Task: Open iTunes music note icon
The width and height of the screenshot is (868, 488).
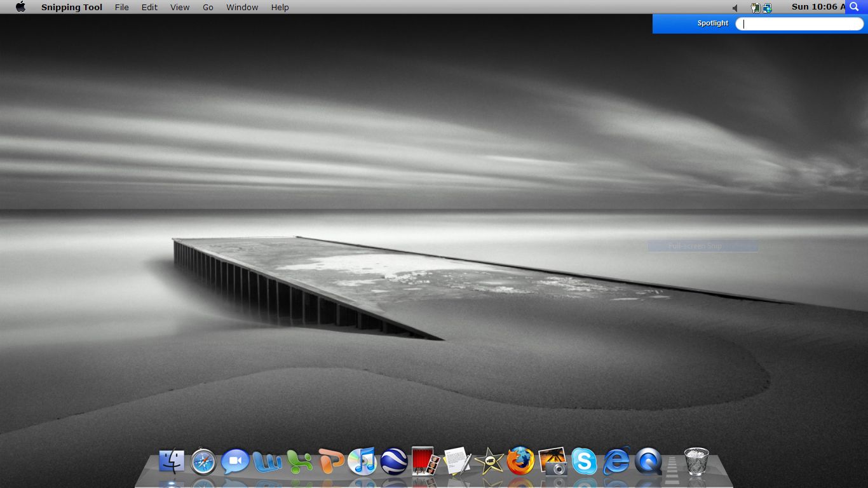Action: [x=363, y=461]
